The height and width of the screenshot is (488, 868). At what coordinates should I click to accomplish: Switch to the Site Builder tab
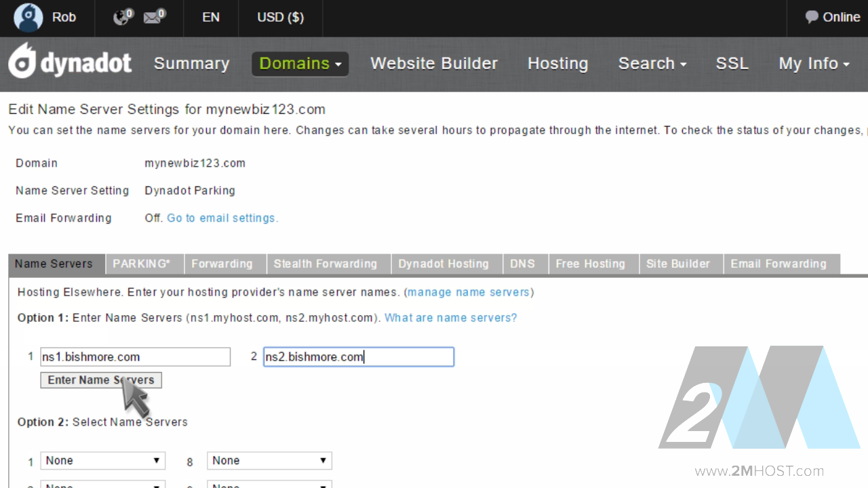pos(681,264)
